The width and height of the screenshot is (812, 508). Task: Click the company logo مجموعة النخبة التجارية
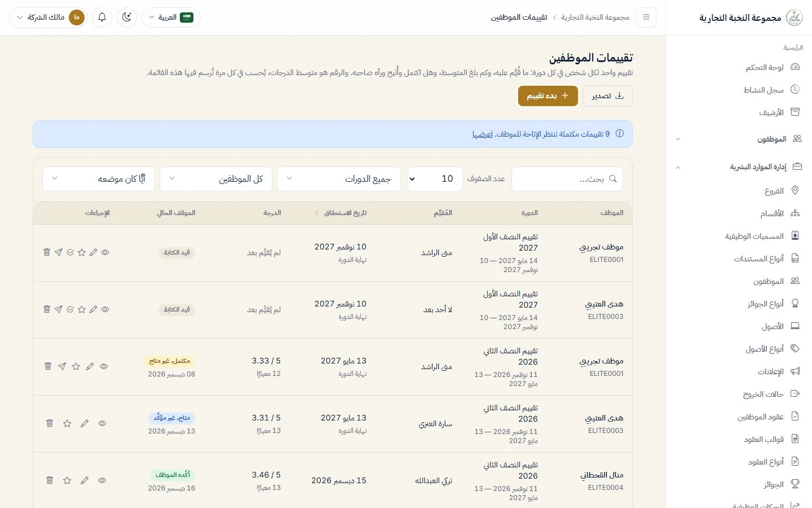click(795, 17)
